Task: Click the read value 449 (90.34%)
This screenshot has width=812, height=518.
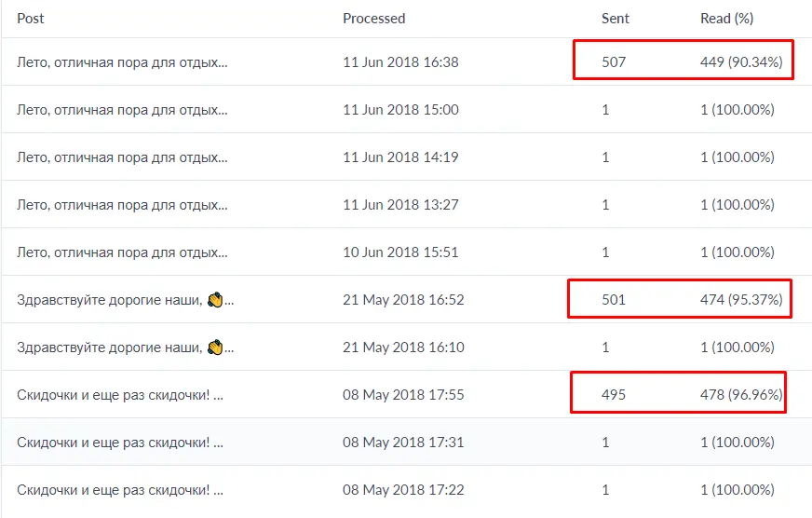Action: point(741,62)
